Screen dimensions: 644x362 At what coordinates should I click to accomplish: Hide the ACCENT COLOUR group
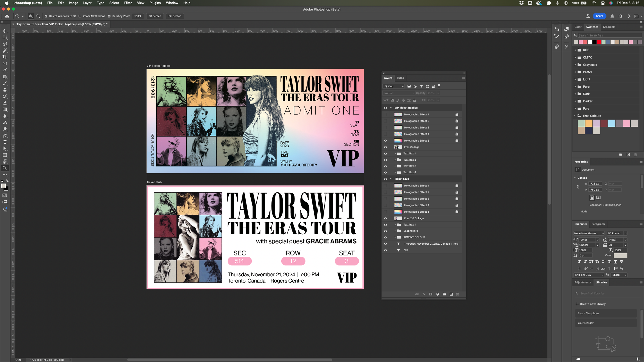click(x=385, y=237)
